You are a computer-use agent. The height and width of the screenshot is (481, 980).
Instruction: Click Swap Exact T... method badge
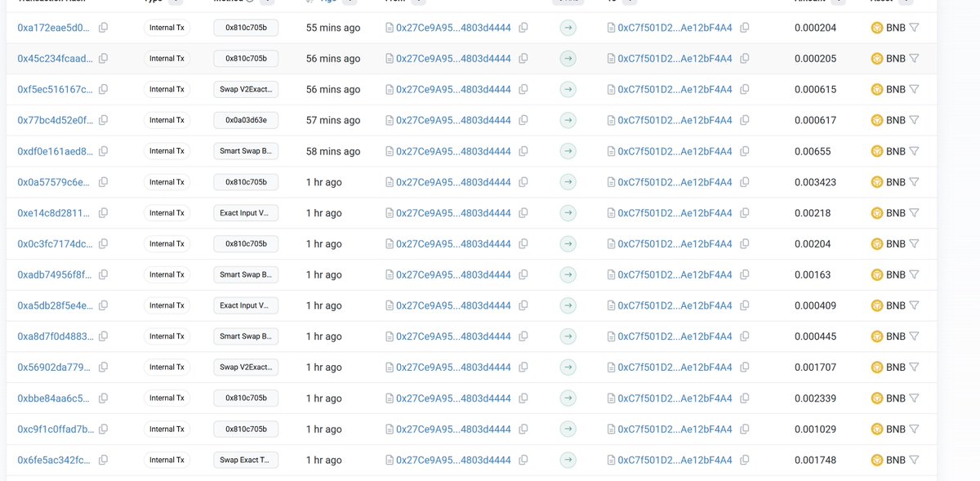(246, 460)
